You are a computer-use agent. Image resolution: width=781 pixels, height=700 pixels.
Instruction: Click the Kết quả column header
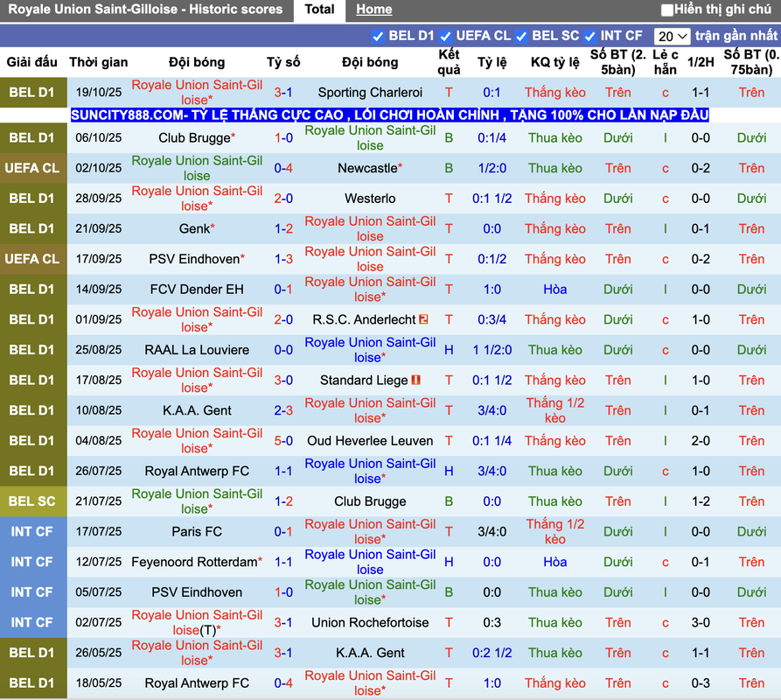tap(449, 62)
